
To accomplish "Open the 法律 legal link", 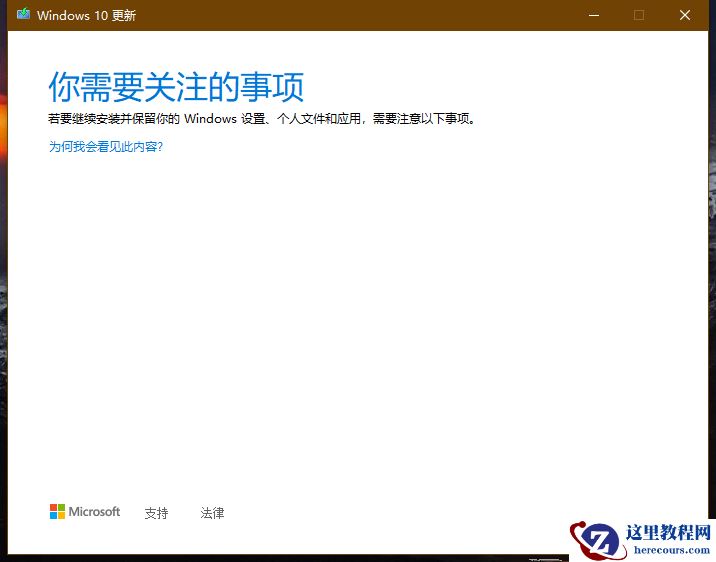I will click(212, 513).
